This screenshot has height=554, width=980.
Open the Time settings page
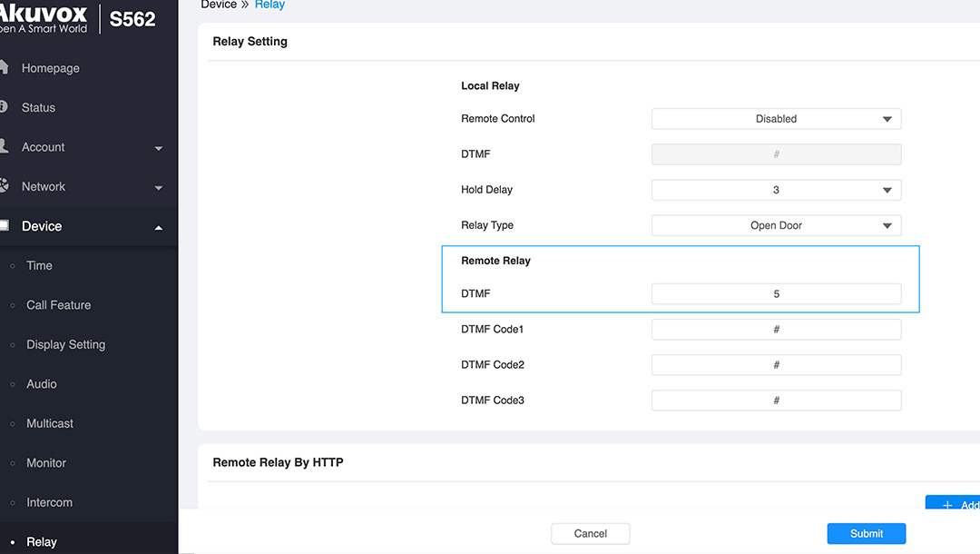(x=39, y=266)
